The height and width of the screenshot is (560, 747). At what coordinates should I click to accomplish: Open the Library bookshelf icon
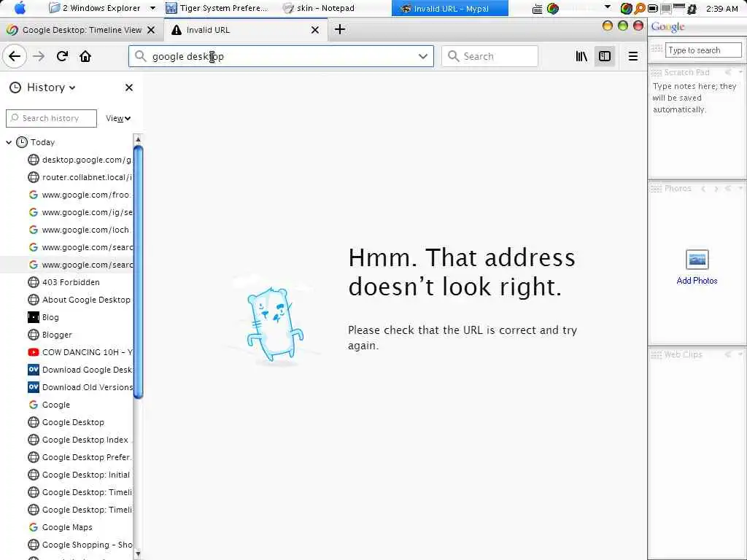(x=581, y=56)
